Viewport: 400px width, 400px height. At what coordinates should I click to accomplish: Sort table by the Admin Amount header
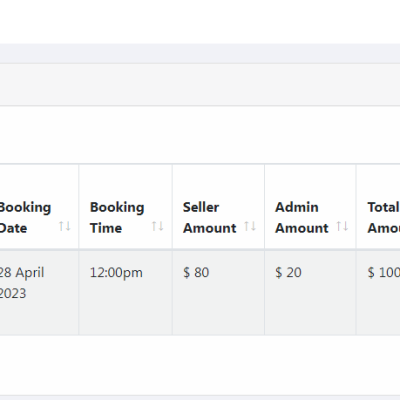tap(310, 207)
